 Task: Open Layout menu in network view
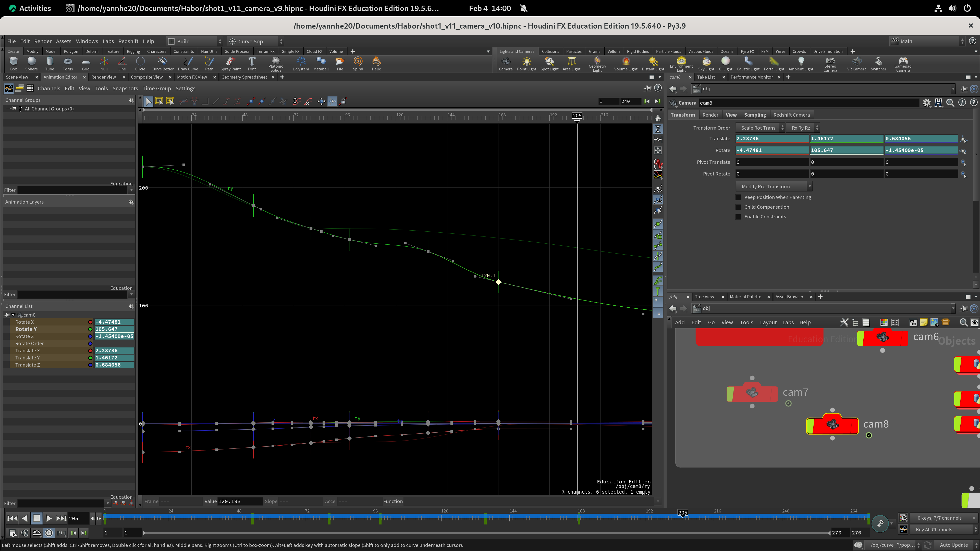coord(768,322)
